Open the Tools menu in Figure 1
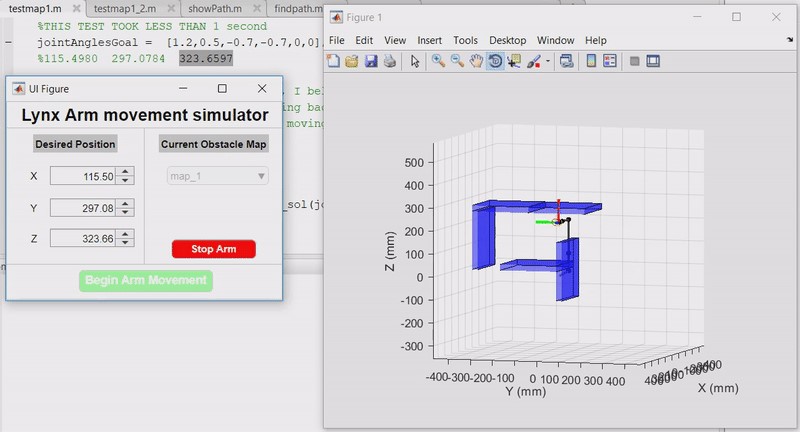The image size is (800, 432). [x=465, y=40]
